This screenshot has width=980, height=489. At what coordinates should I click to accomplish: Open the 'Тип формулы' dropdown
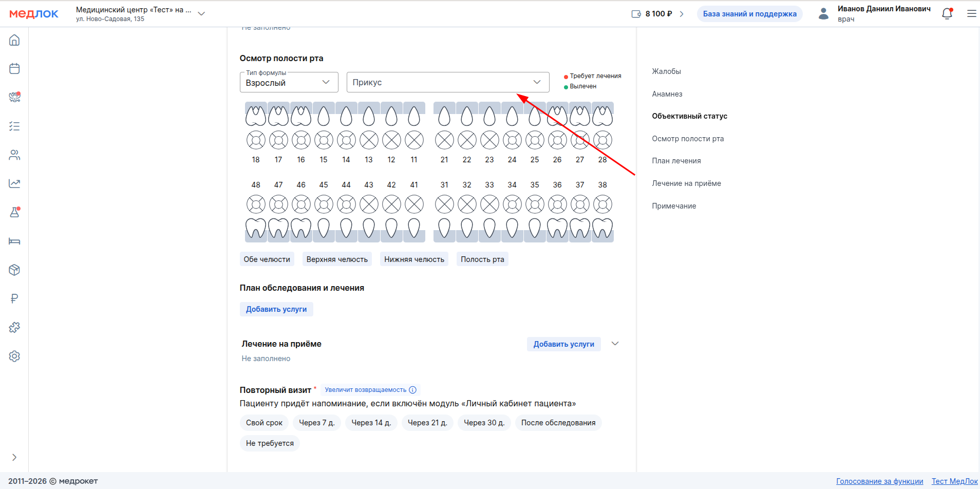[x=289, y=83]
